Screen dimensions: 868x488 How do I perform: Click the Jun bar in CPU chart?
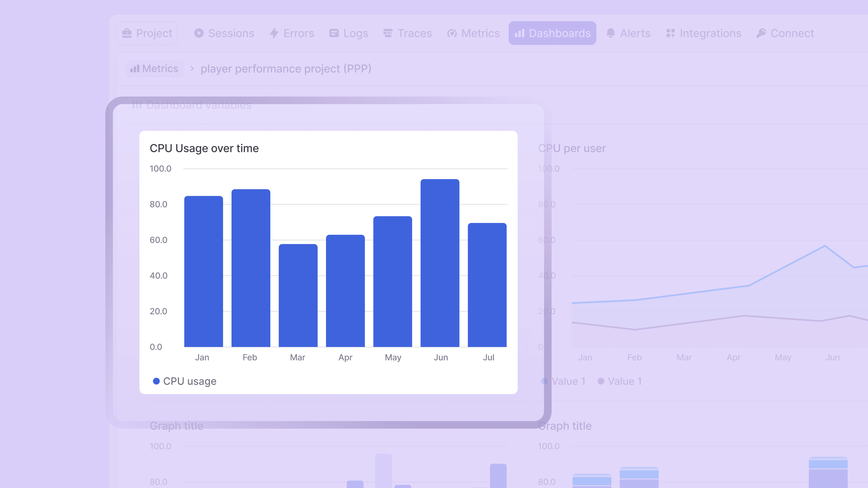[x=440, y=263]
